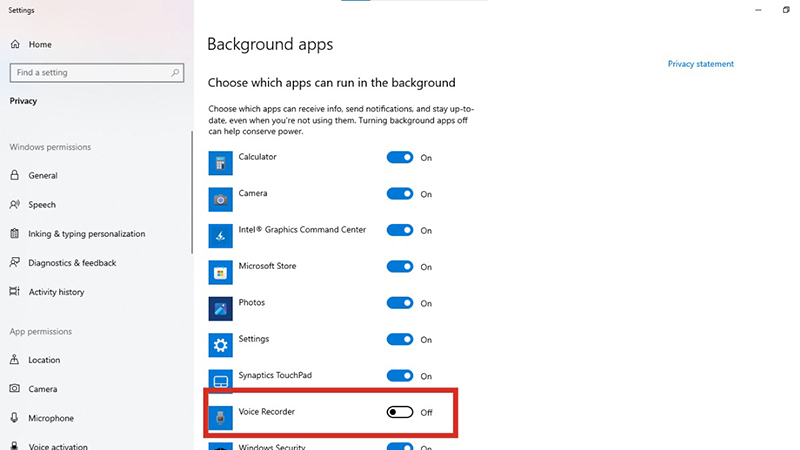The height and width of the screenshot is (450, 800).
Task: Select Microphone under App permissions
Action: (50, 418)
